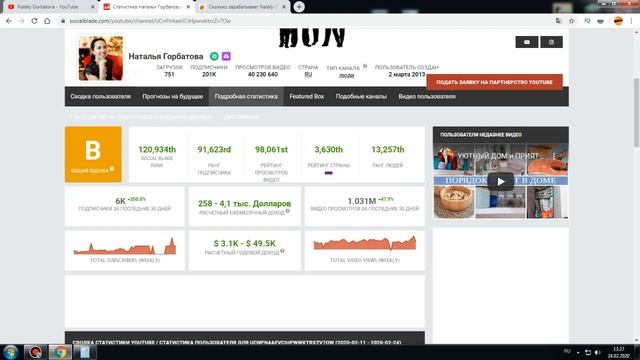Click the 258 - 4,1 тыс. Долларов monthly estimate
Image resolution: width=640 pixels, height=360 pixels.
click(x=244, y=203)
